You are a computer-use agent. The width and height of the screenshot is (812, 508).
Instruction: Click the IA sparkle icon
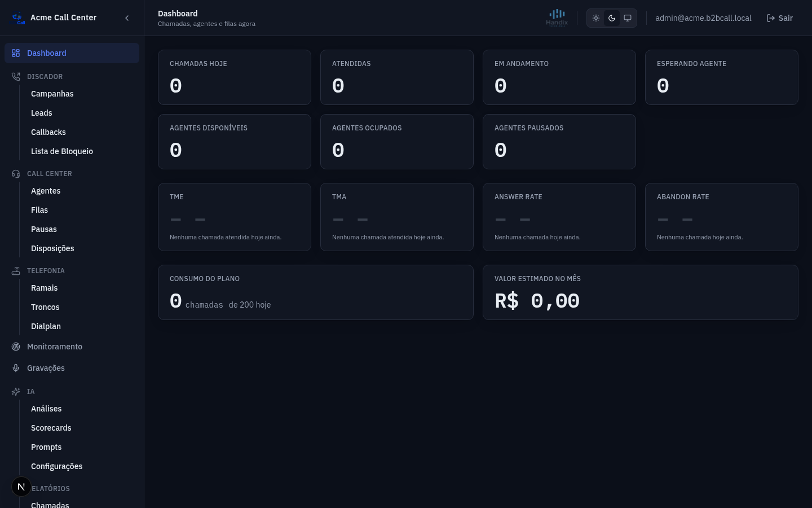tap(16, 392)
